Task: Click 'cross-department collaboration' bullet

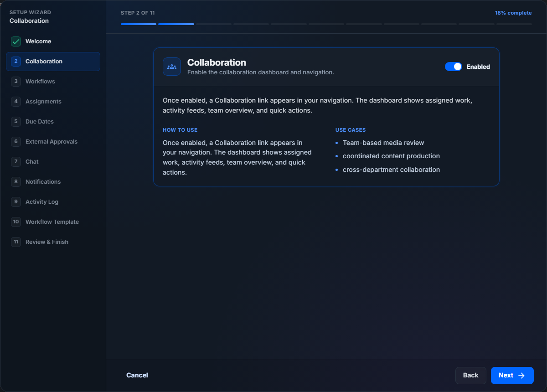Action: [391, 170]
